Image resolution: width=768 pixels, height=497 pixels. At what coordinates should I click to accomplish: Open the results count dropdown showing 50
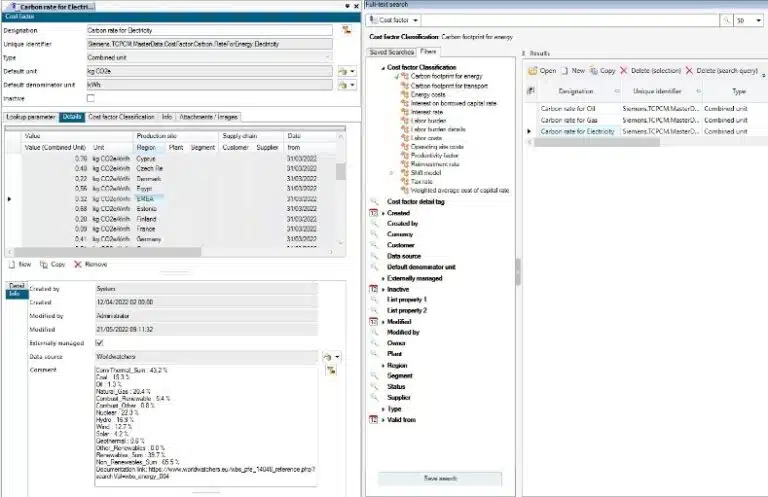pos(750,20)
